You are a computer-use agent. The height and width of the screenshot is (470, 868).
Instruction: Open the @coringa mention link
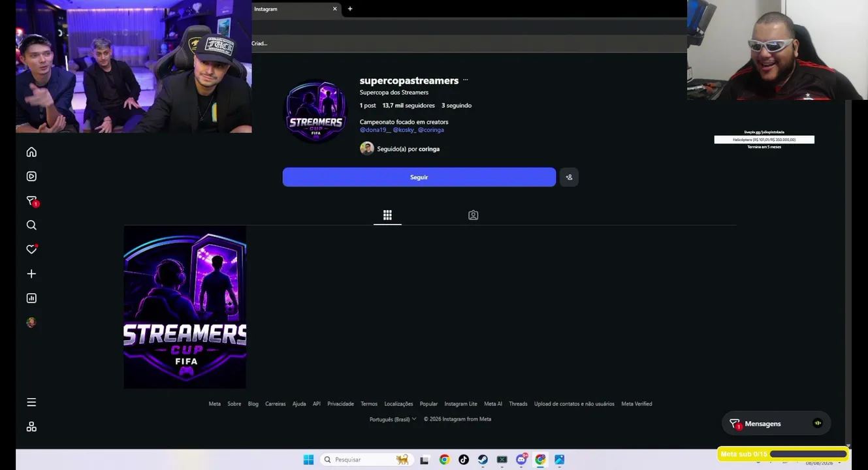(431, 130)
